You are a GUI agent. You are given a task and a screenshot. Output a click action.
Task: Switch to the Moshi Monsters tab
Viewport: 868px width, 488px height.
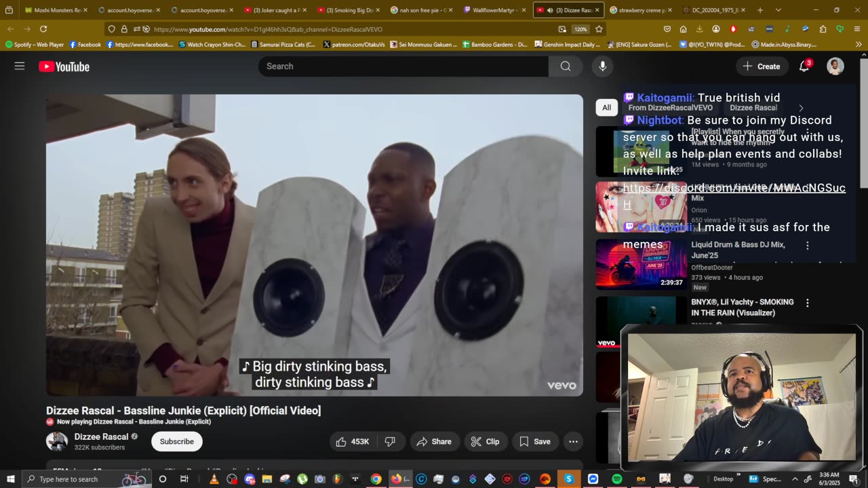(x=56, y=10)
